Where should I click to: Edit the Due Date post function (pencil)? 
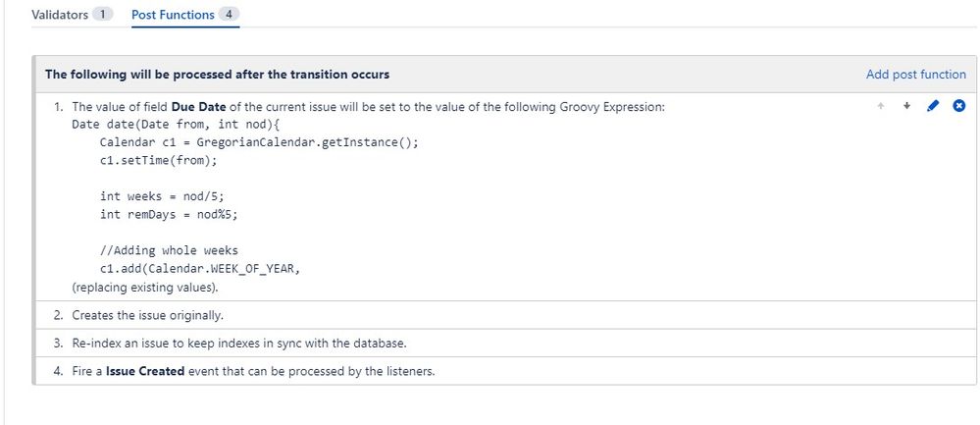point(933,106)
